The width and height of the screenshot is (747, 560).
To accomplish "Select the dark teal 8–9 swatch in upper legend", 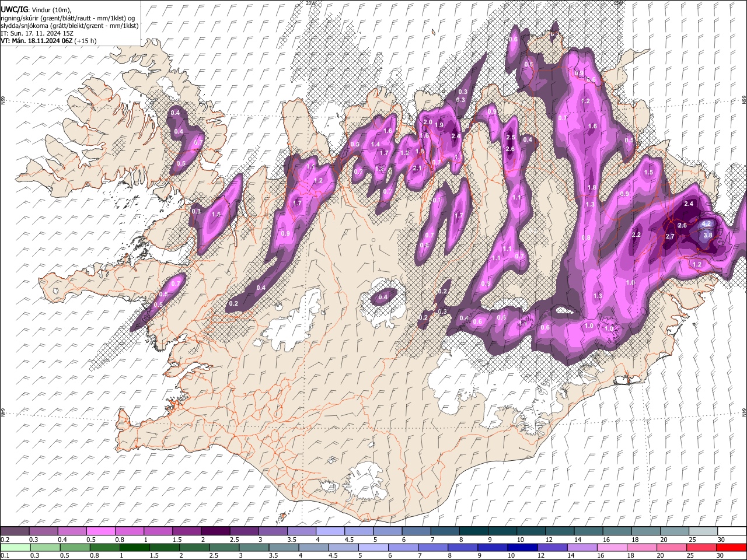I will pos(474,531).
